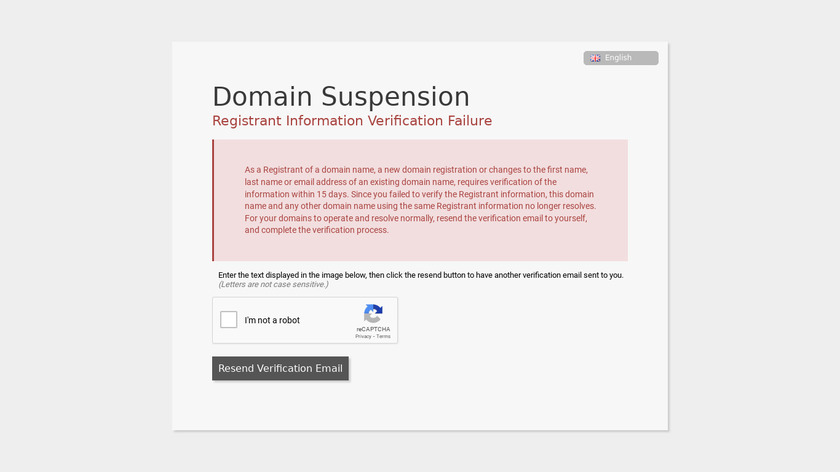Click the 'Enter the text displayed' instruction
The image size is (840, 472).
(420, 274)
